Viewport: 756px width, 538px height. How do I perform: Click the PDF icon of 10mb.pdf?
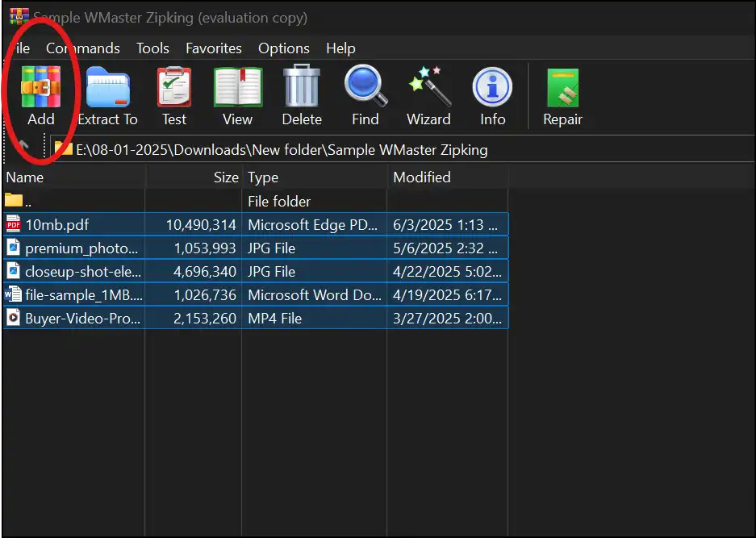[13, 224]
